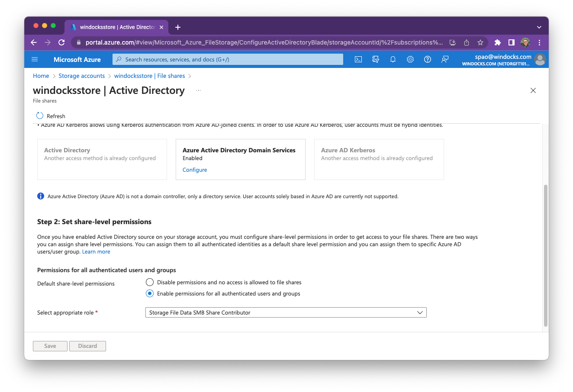The image size is (573, 392).
Task: Expand the browser profile chevron
Action: click(x=539, y=27)
